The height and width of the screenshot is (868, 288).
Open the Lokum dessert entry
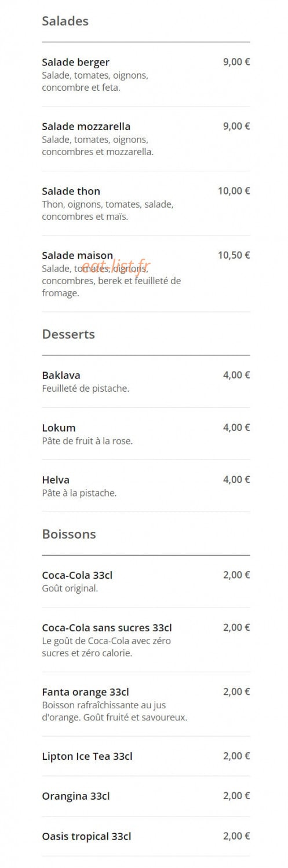[146, 434]
